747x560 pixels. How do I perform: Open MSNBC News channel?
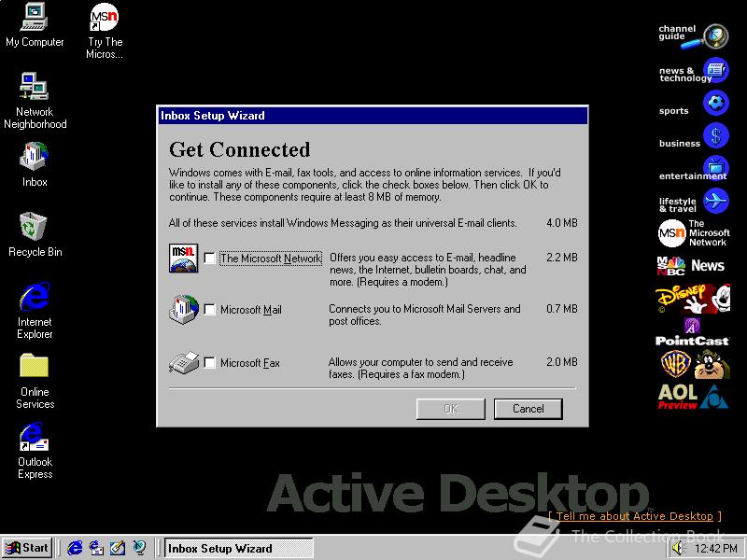[691, 266]
